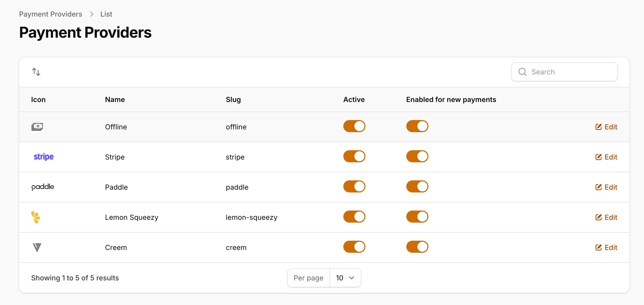Toggle new payments for Lemon Squeezy

coord(417,217)
